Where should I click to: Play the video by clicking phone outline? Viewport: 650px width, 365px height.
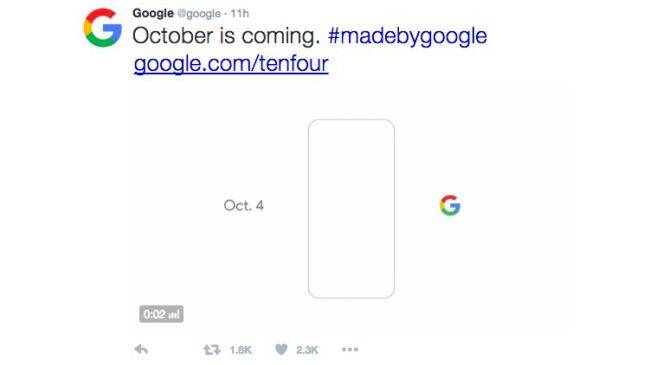[x=351, y=209]
